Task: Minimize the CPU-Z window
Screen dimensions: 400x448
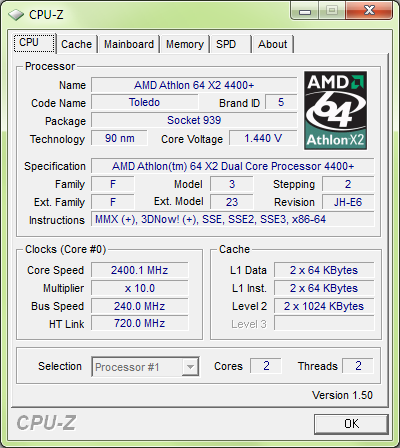Action: tap(305, 11)
